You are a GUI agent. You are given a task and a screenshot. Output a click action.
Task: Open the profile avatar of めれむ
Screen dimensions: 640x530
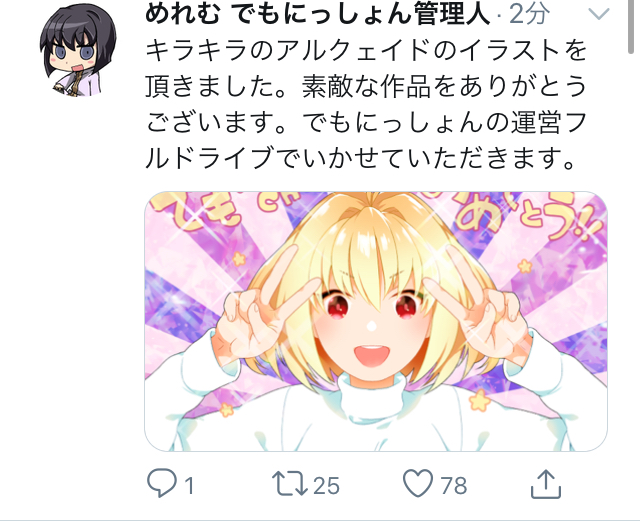pyautogui.click(x=78, y=51)
